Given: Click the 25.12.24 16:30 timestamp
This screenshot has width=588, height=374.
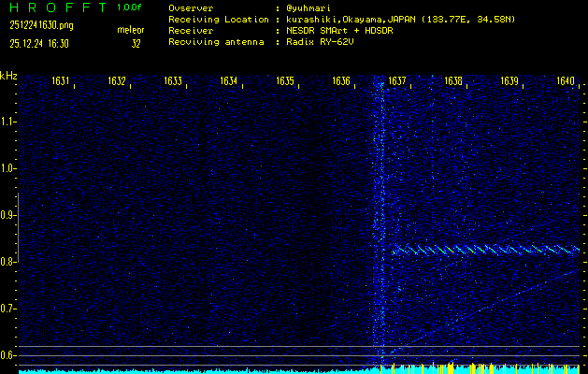Looking at the screenshot, I should pos(42,43).
